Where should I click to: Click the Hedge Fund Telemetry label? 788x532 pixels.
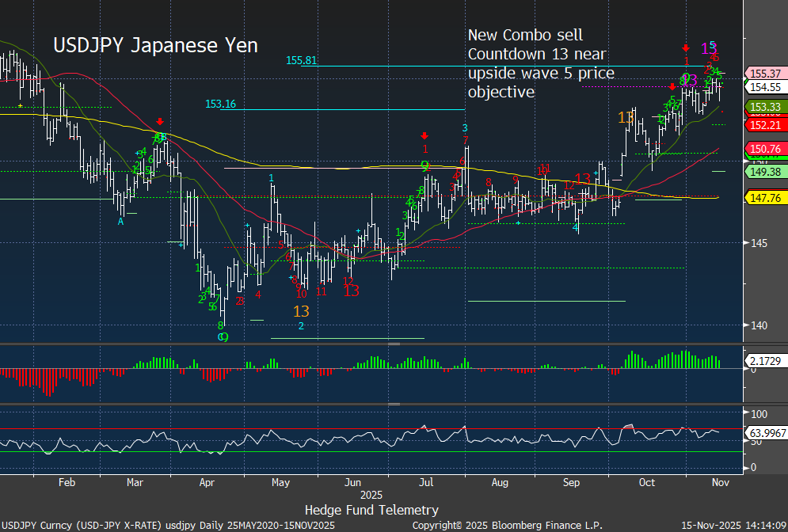click(371, 510)
